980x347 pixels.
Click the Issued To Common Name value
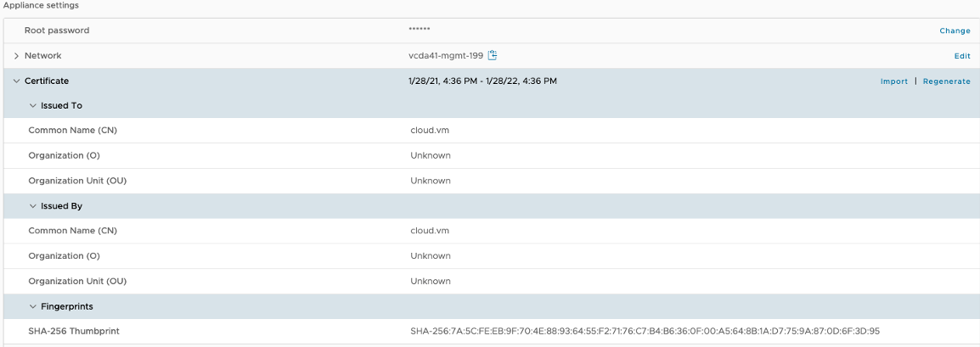coord(430,131)
